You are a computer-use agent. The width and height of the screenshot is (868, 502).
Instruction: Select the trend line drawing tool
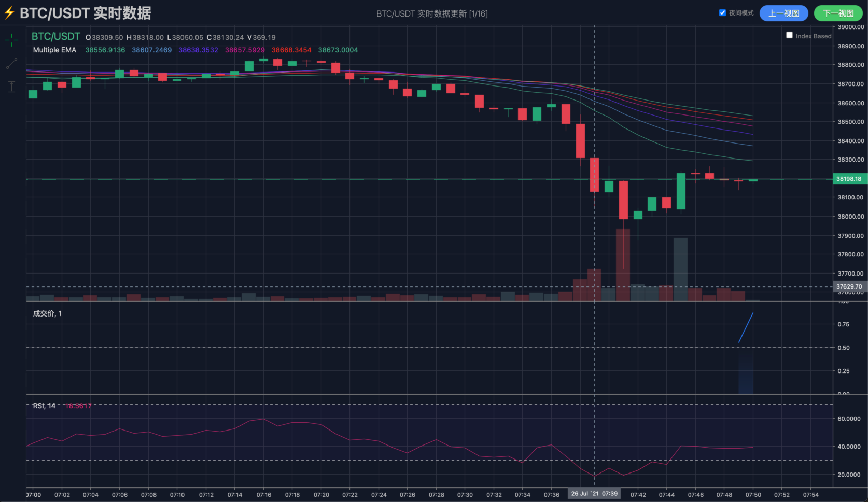coord(11,64)
